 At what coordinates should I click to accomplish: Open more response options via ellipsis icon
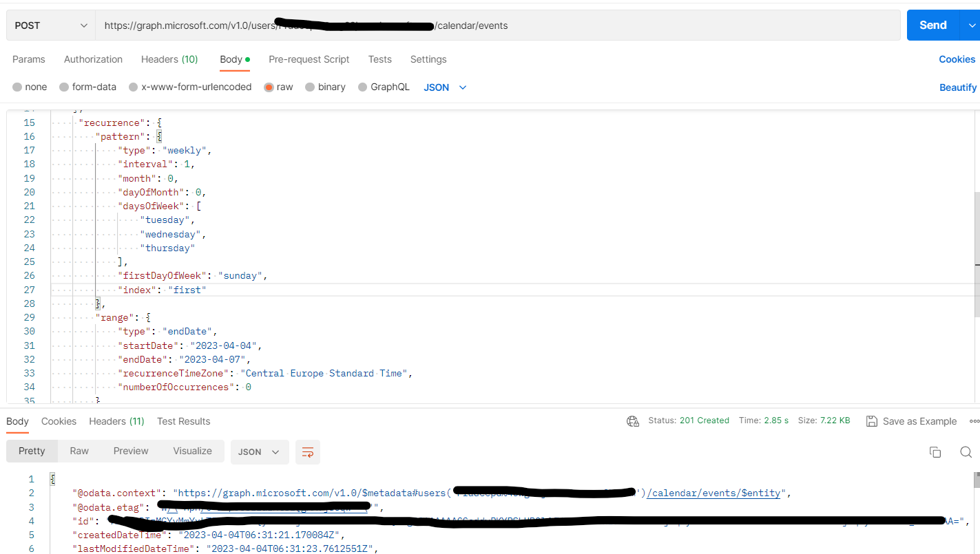975,421
